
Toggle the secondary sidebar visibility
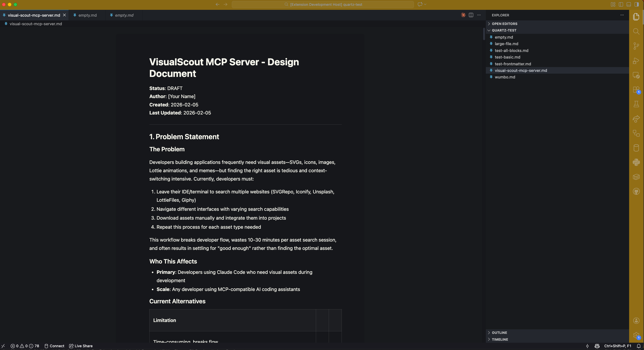637,4
